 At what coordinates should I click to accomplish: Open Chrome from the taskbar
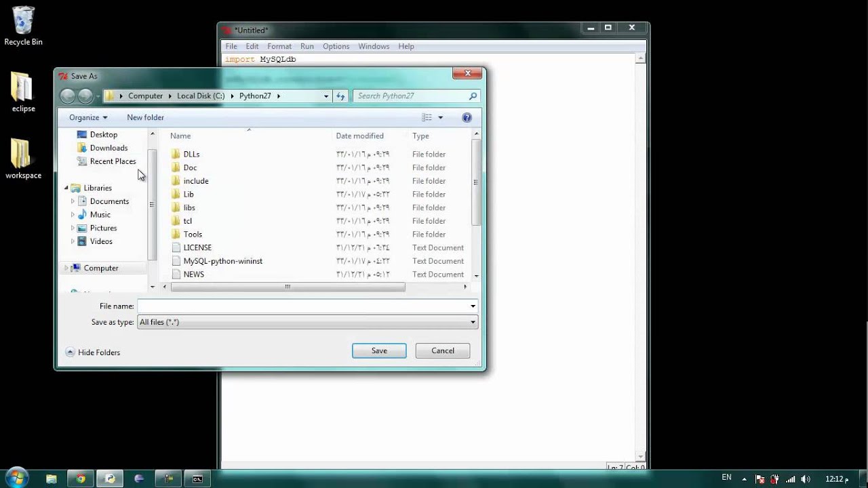81,479
